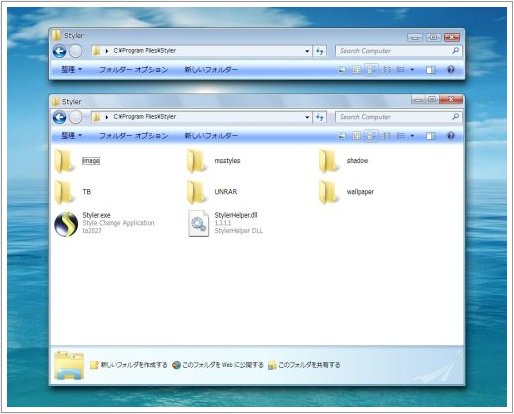
Task: Click the StylerHelper.dll file name
Action: [x=236, y=215]
